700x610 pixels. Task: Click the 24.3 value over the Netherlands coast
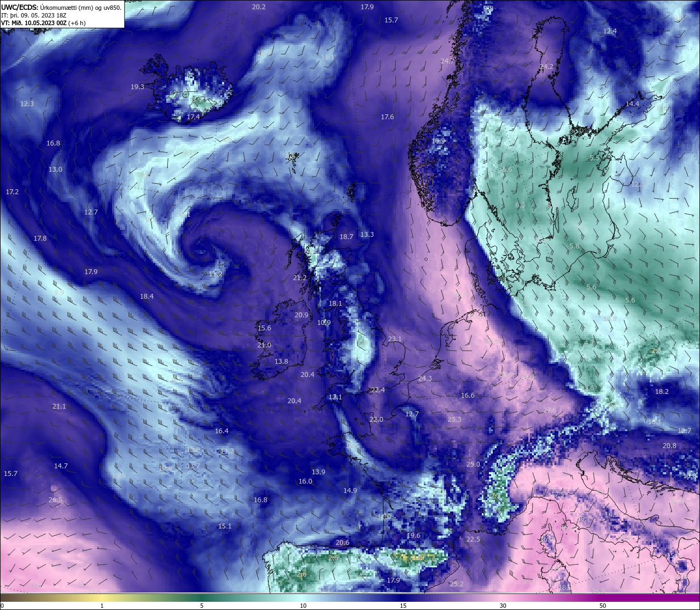point(425,379)
